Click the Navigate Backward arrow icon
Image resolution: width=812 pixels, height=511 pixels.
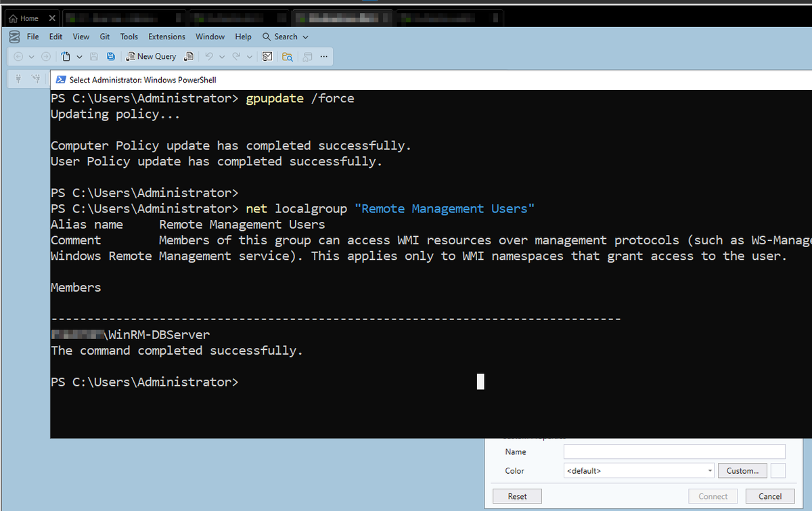(x=18, y=56)
